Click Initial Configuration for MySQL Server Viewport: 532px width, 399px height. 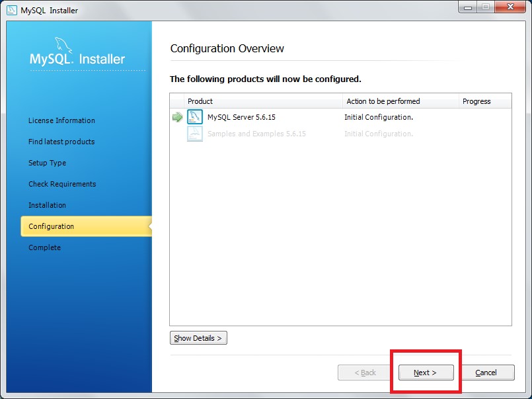379,117
